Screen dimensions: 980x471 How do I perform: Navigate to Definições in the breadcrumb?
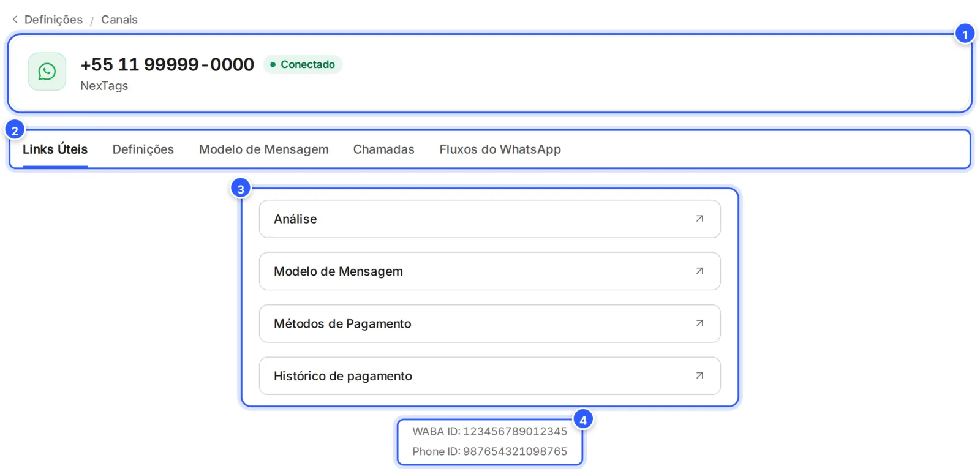pyautogui.click(x=53, y=20)
